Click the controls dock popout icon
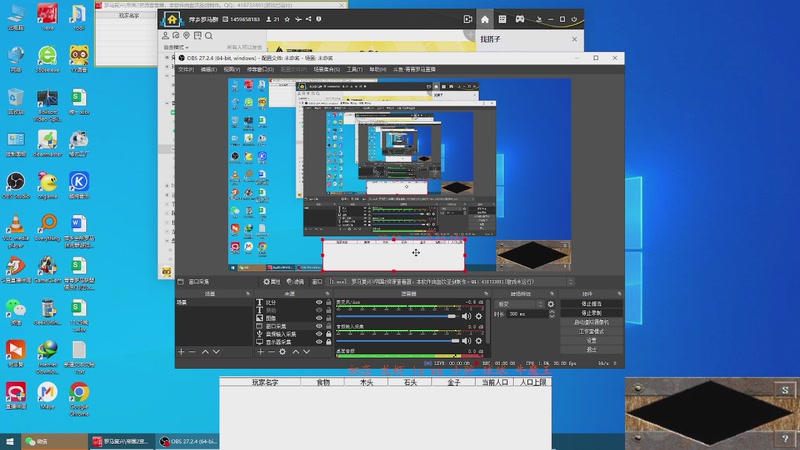Viewport: 800px width, 450px height. point(619,294)
